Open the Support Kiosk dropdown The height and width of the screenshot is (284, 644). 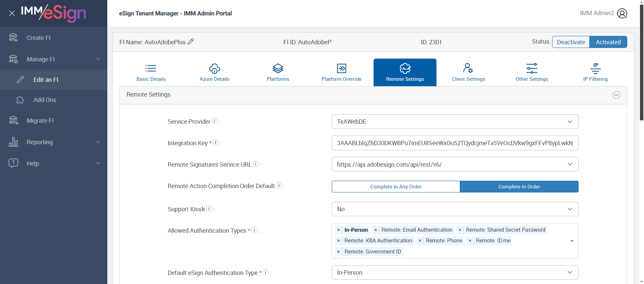[x=455, y=209]
